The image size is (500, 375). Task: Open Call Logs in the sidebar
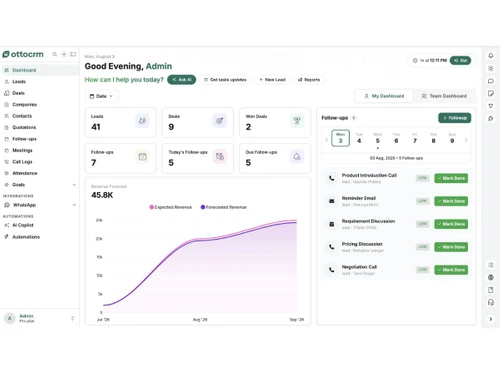40,162
